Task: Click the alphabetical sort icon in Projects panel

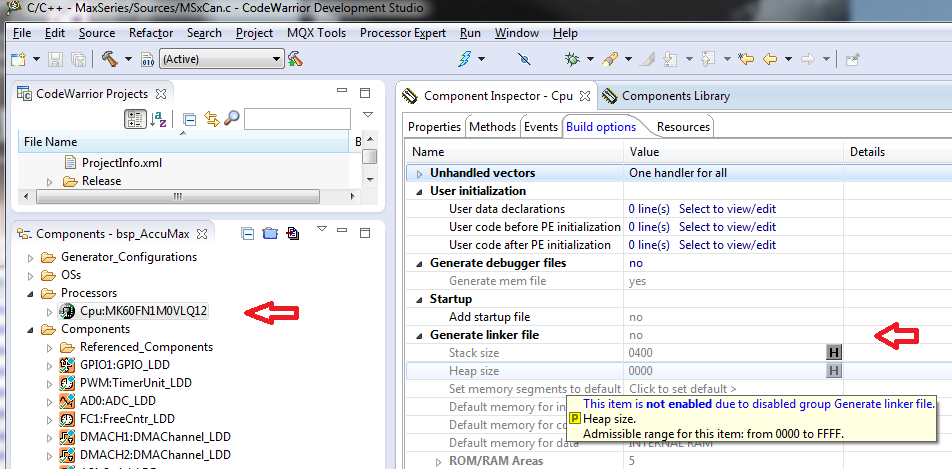Action: point(158,118)
